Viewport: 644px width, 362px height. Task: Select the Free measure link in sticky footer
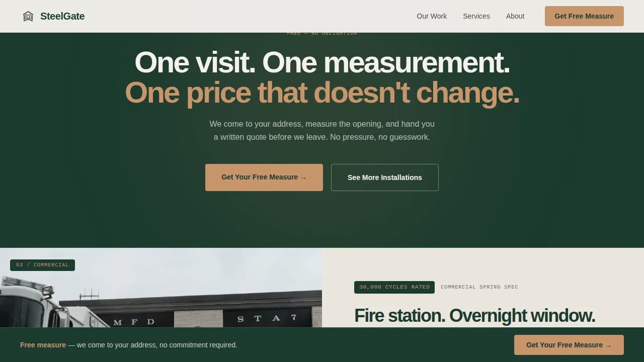43,345
